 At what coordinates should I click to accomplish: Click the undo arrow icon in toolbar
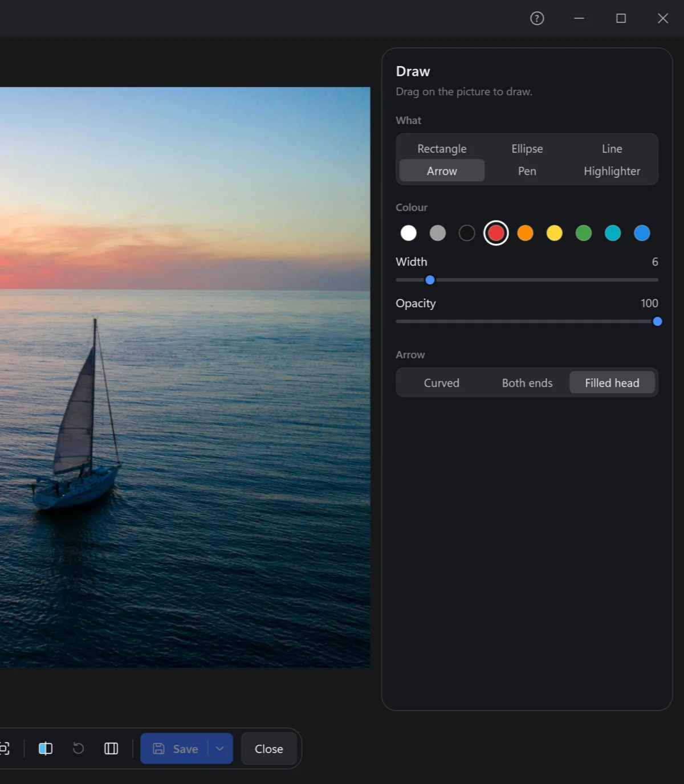coord(79,748)
